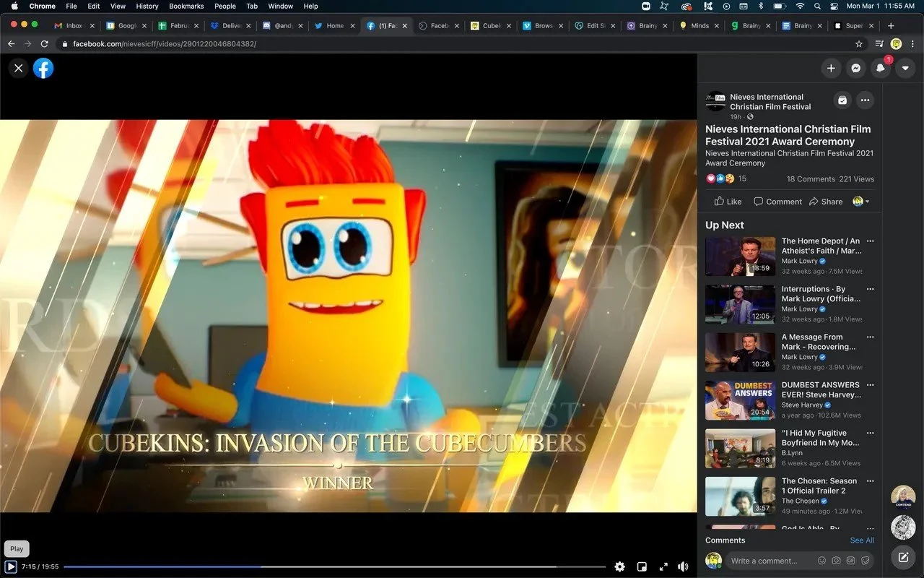
Task: Add sticker to comment
Action: coord(865,561)
